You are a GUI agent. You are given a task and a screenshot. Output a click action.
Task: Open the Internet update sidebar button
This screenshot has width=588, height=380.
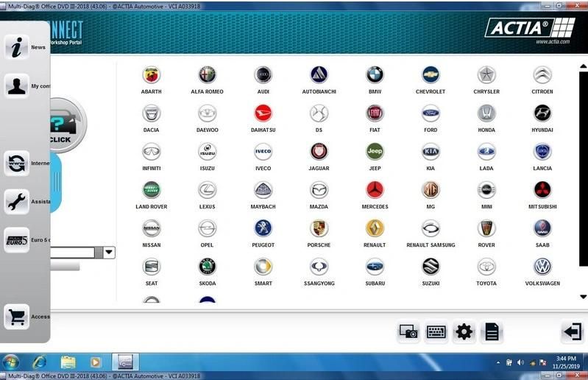(x=16, y=163)
